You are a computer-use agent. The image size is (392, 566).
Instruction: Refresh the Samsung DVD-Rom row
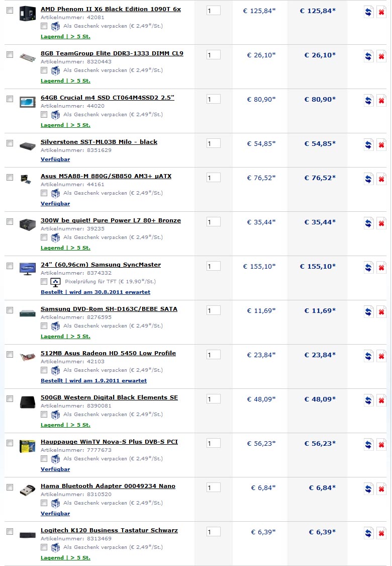[x=368, y=312]
